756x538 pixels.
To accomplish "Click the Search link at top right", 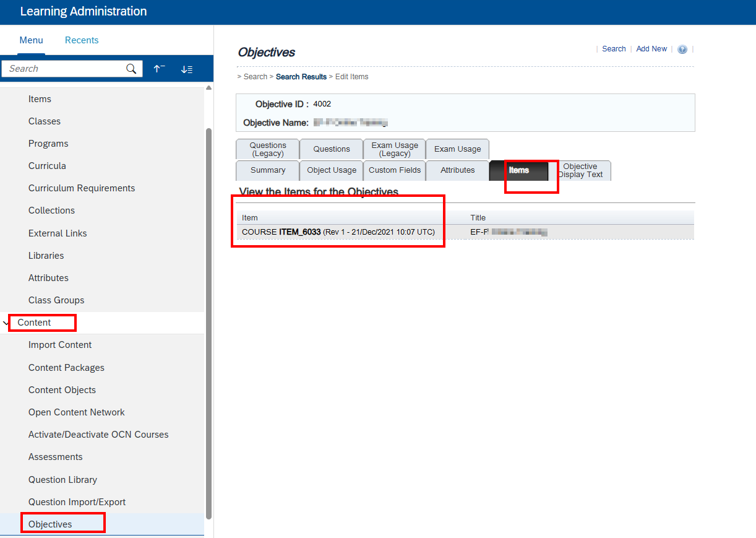I will [x=614, y=49].
